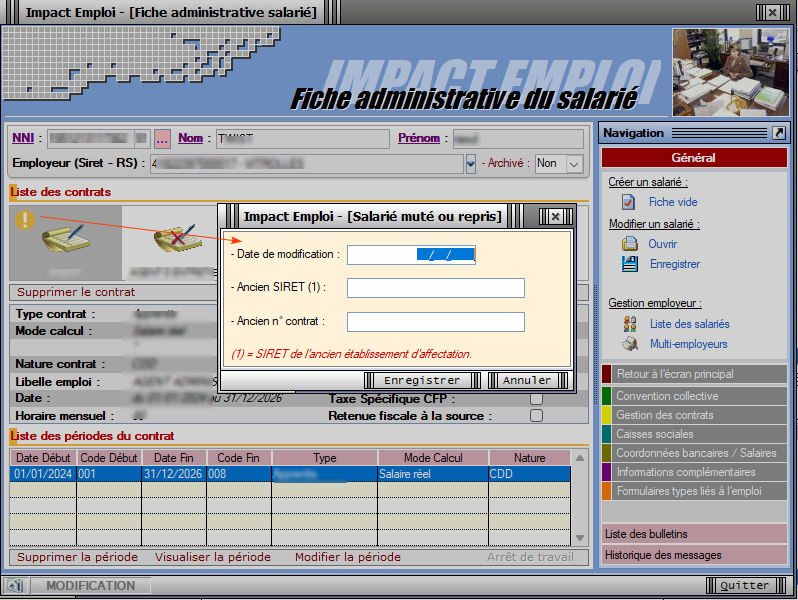Viewport: 798px width, 600px height.
Task: Select the first contract notepad icon
Action: [66, 238]
